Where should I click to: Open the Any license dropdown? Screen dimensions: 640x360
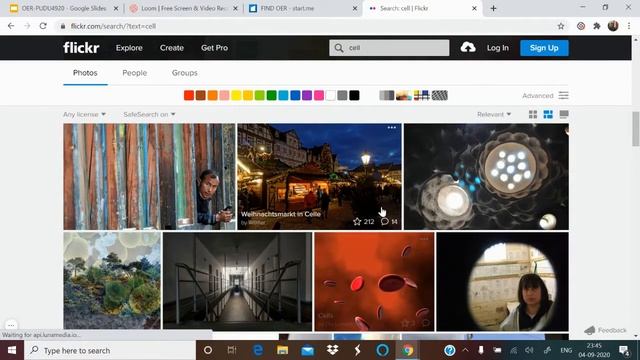(84, 114)
